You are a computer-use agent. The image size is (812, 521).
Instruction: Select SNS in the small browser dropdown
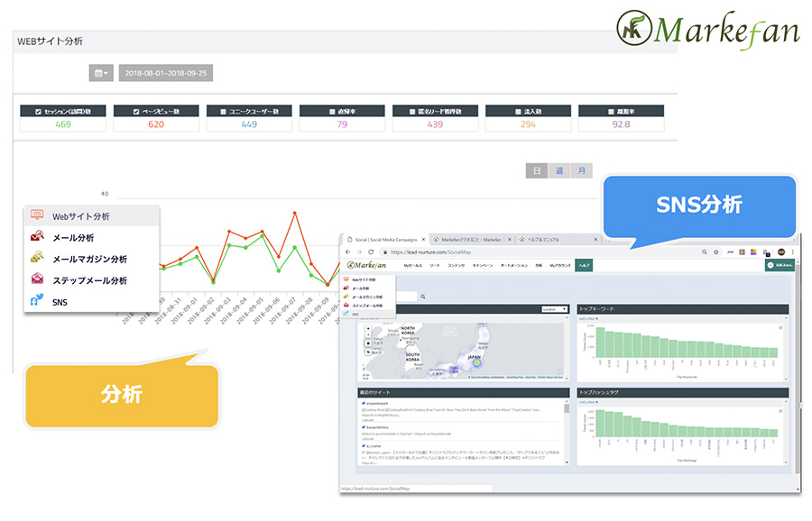[x=368, y=314]
